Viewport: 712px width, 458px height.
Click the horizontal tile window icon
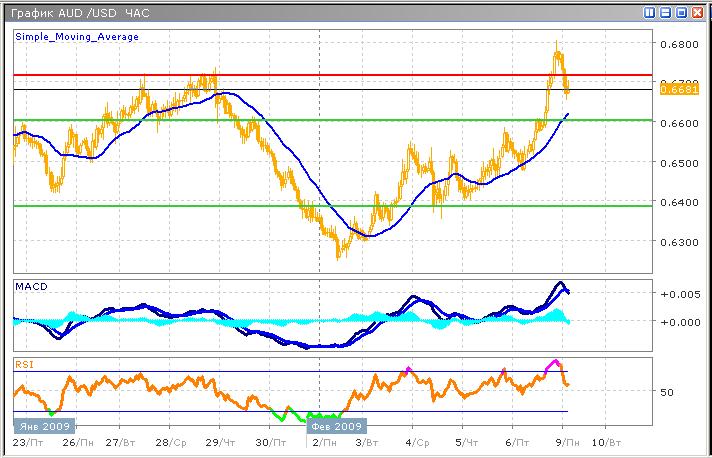point(666,12)
